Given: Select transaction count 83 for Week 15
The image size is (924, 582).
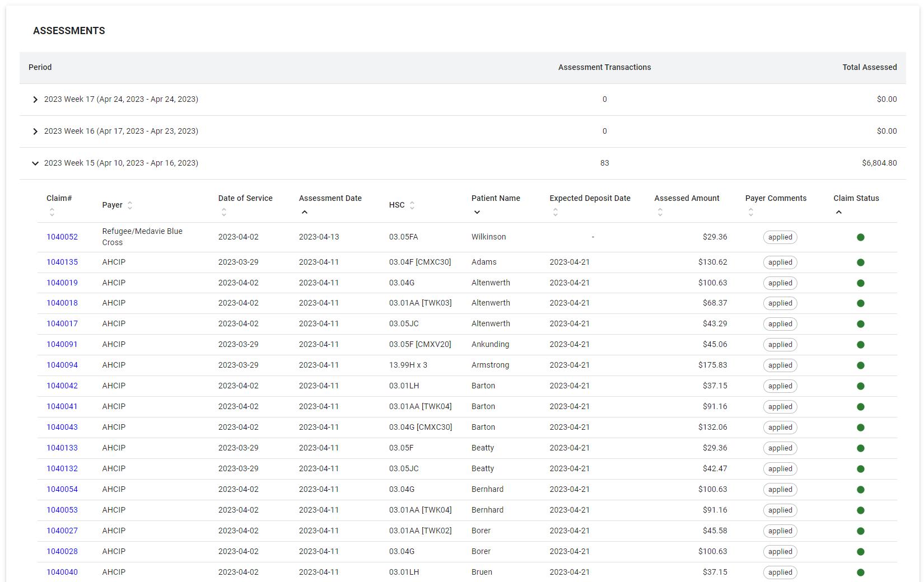Looking at the screenshot, I should [605, 163].
